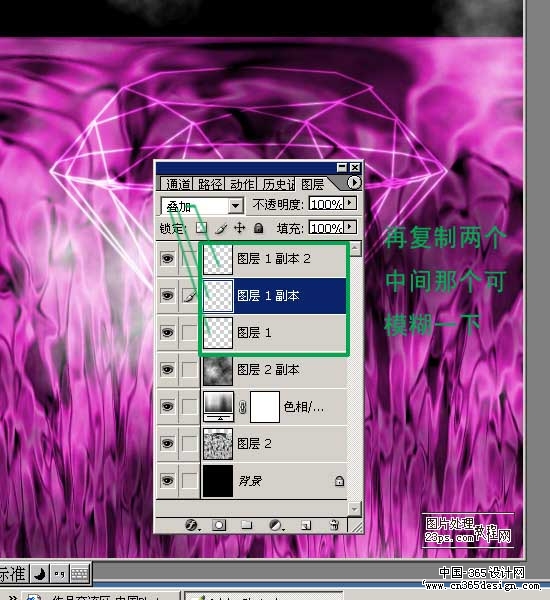Screen dimensions: 550x600
Task: Create a new layer
Action: tap(306, 525)
